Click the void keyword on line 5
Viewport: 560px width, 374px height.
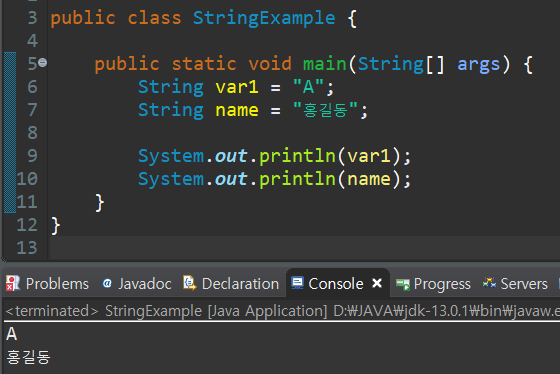tap(270, 64)
